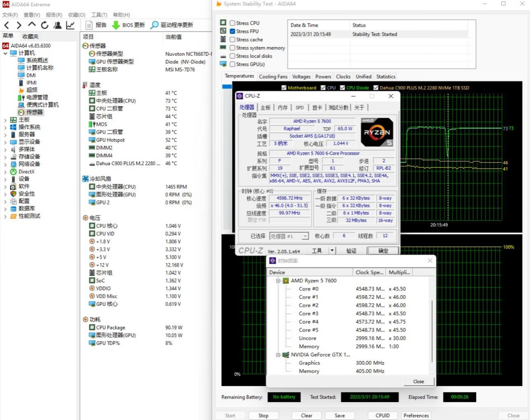
Task: Click the 确定 OK button in CPU-Z
Action: click(383, 251)
